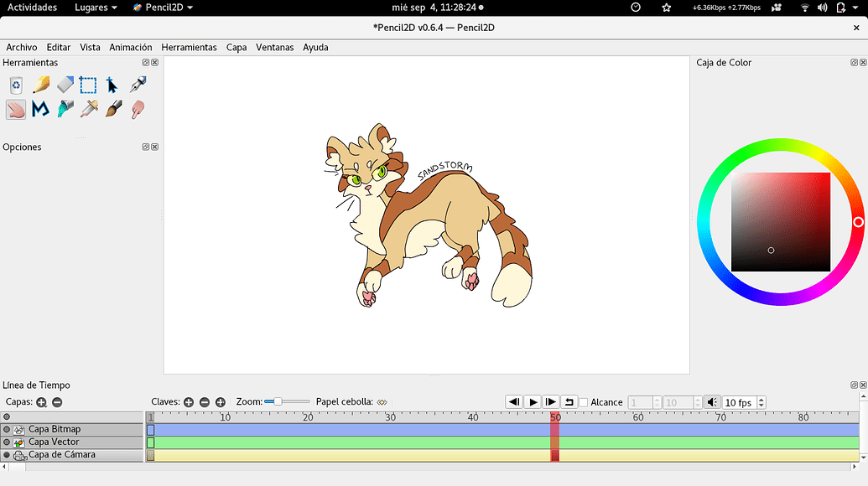
Task: Click the Capa Bitmap layer type icon
Action: [19, 430]
